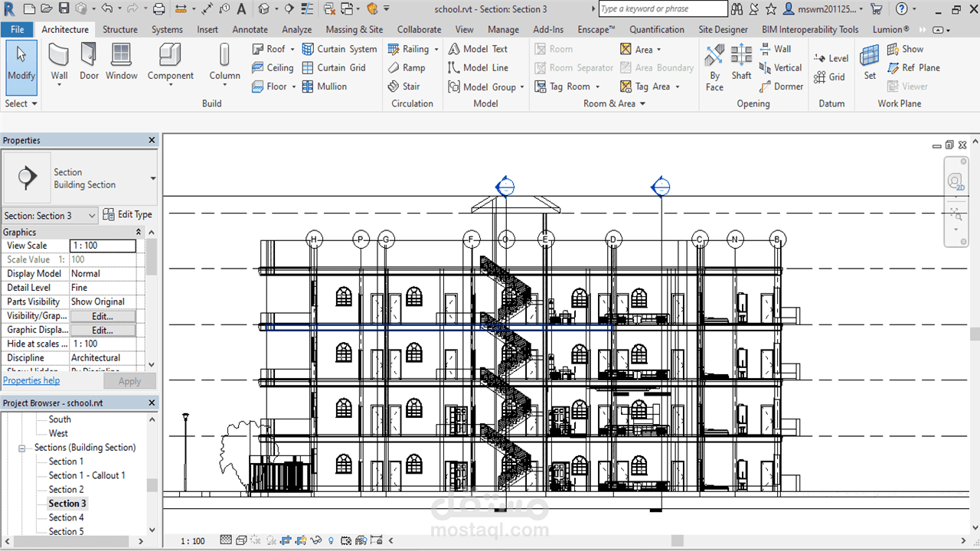The image size is (980, 551).
Task: Toggle Temporary Hide/Isolate glasses icon
Action: coord(316,541)
